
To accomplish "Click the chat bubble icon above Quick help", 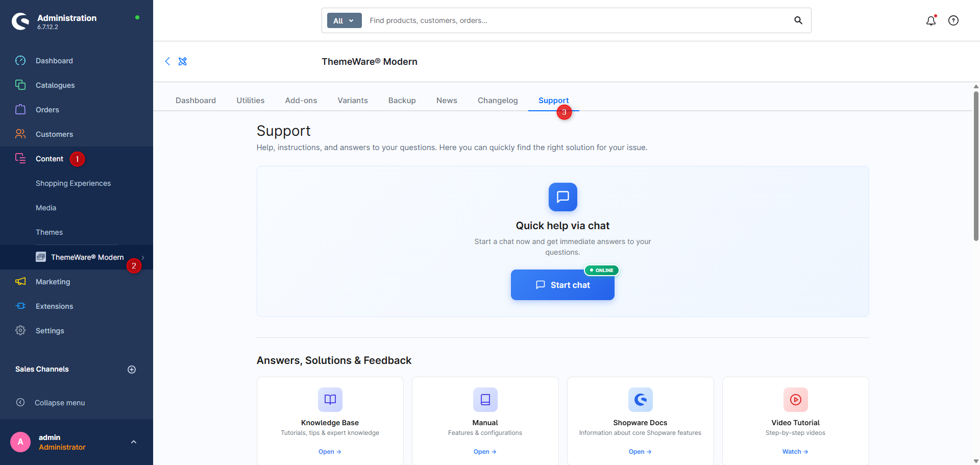I will coord(563,197).
